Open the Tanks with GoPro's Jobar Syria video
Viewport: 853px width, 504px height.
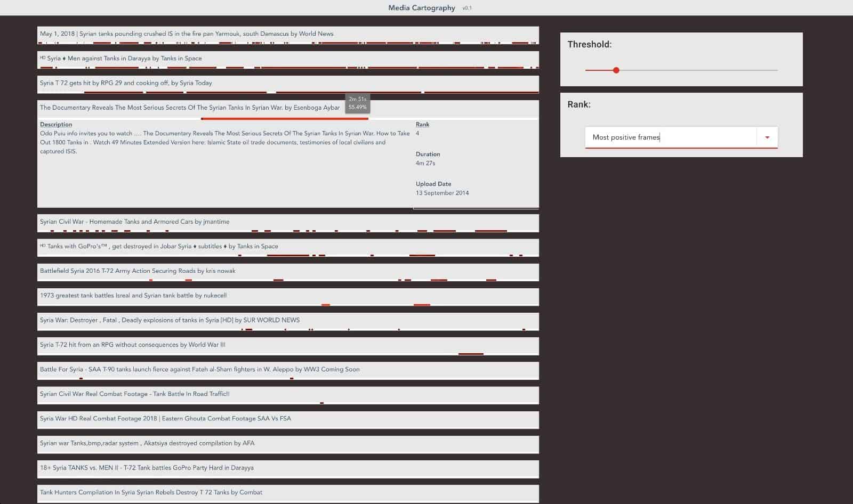[157, 246]
